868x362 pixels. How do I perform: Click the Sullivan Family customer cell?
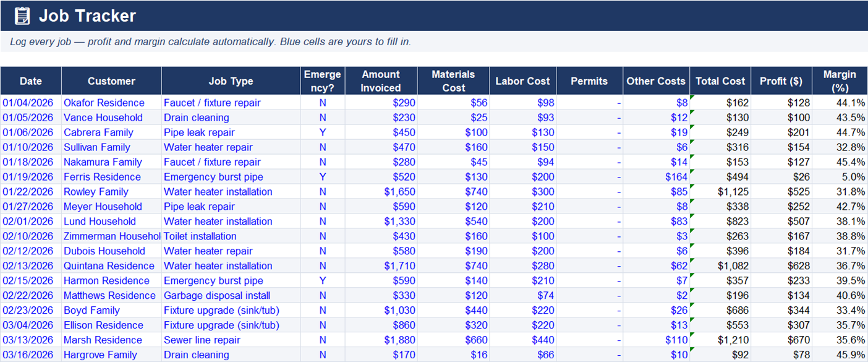(111, 147)
